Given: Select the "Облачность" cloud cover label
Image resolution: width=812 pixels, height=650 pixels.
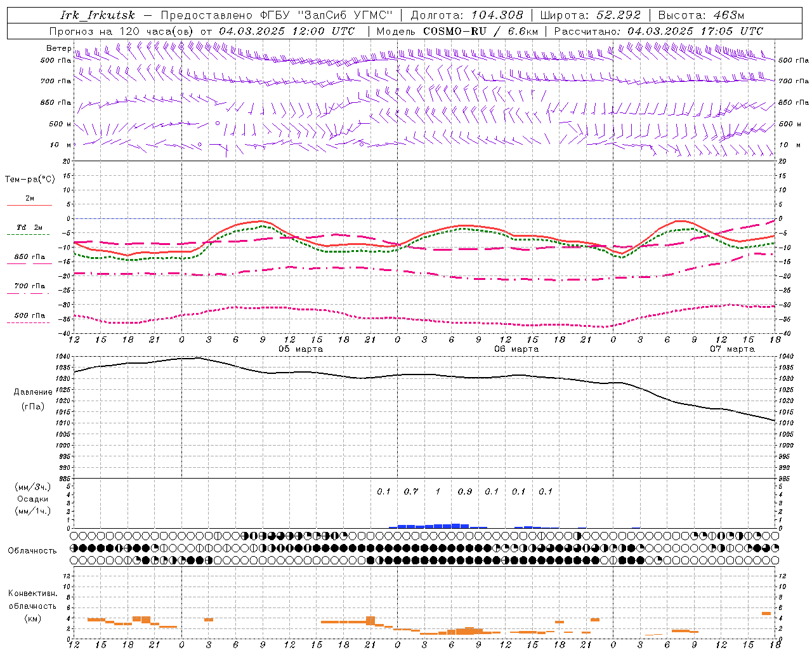Looking at the screenshot, I should point(32,551).
